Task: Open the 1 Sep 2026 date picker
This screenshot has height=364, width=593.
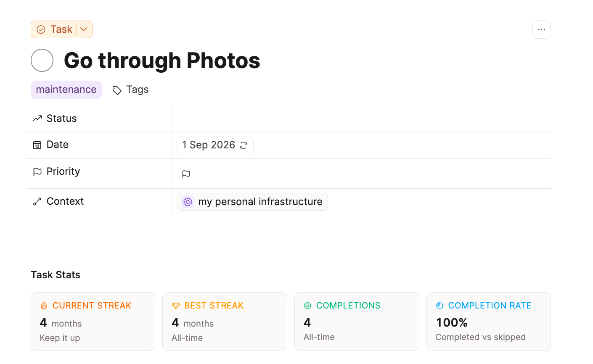Action: (215, 145)
